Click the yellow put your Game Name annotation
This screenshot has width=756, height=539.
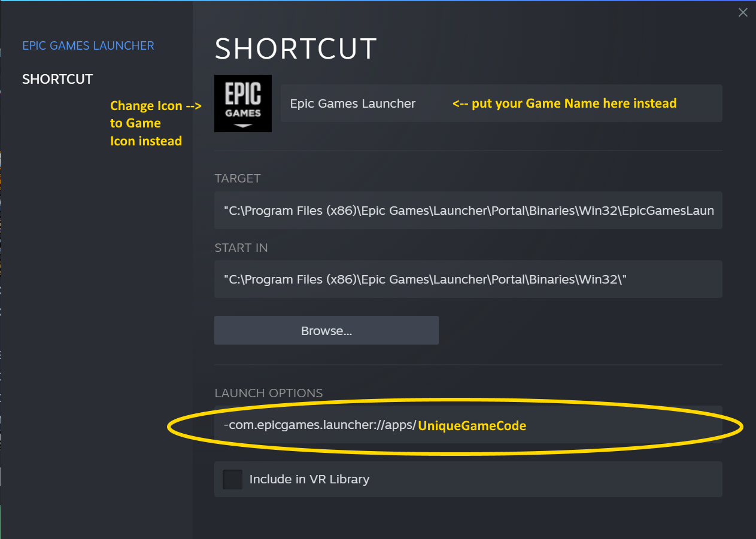564,103
